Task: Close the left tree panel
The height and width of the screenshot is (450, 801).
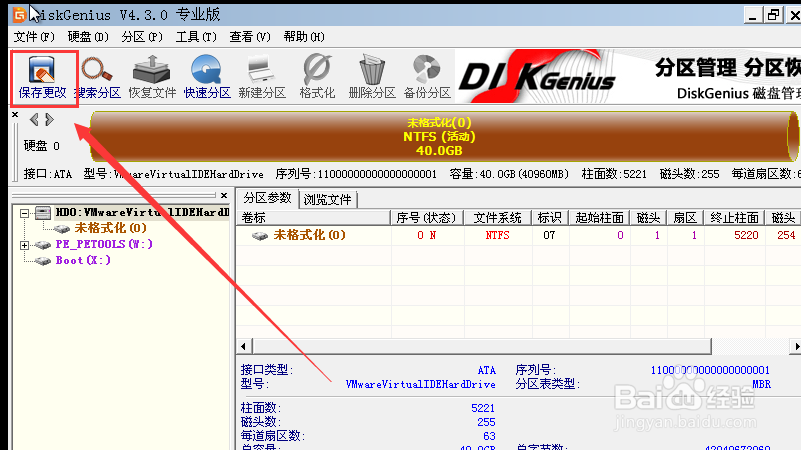Action: tap(224, 195)
